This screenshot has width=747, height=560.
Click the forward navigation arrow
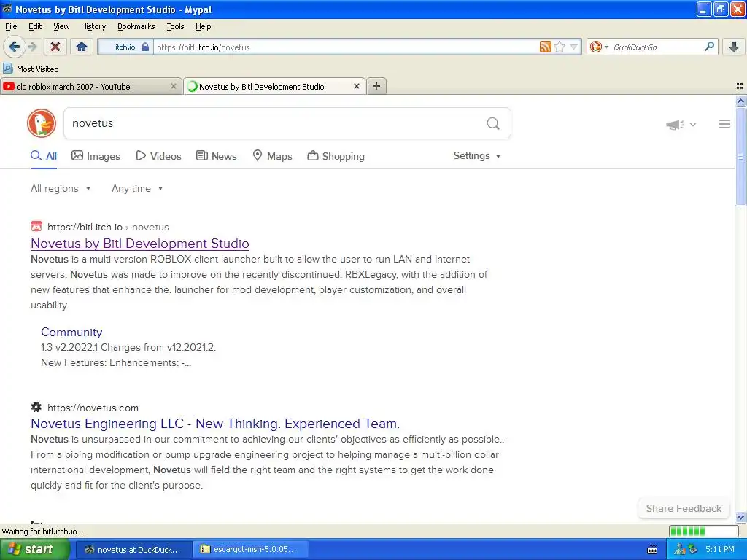(x=32, y=47)
